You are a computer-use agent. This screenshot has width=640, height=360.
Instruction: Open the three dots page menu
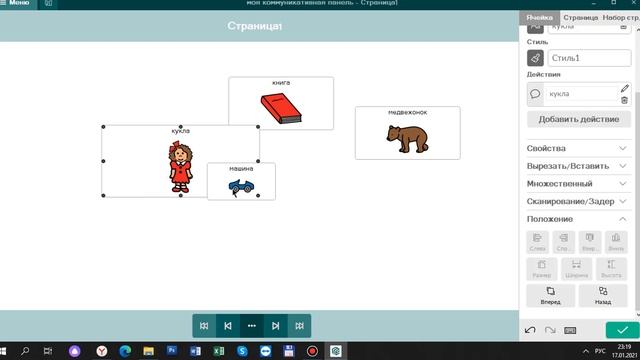tap(252, 326)
